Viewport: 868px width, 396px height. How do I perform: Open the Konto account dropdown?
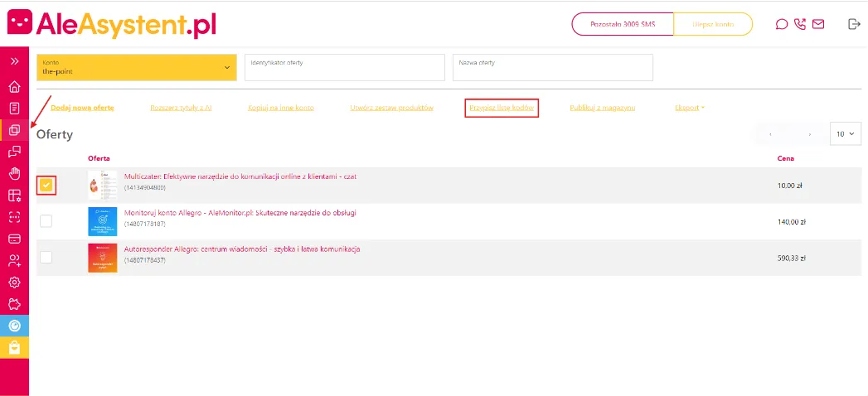pyautogui.click(x=136, y=67)
